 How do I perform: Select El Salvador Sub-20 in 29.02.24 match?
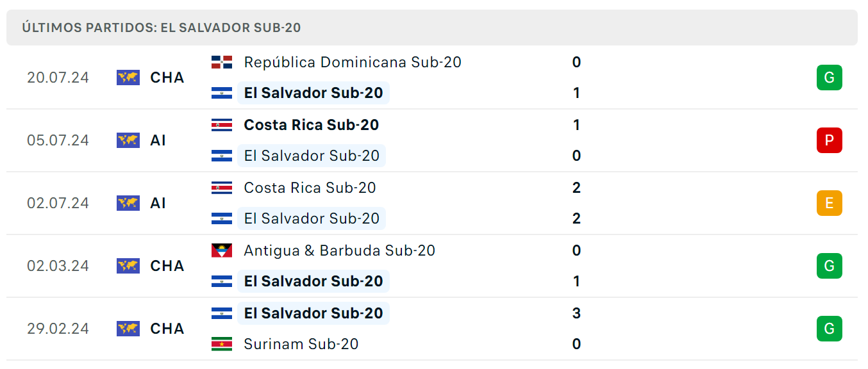click(x=313, y=313)
